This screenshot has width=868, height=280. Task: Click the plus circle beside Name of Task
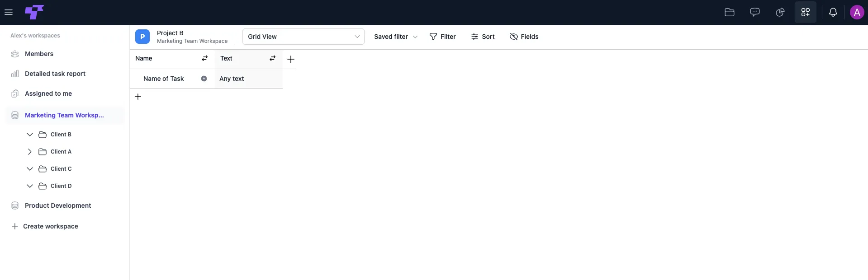click(x=204, y=79)
